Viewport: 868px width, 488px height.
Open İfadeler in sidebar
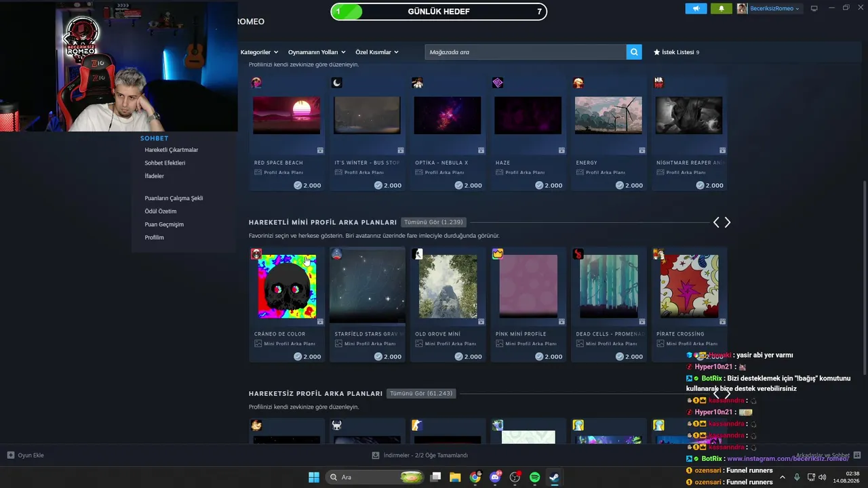pos(154,176)
